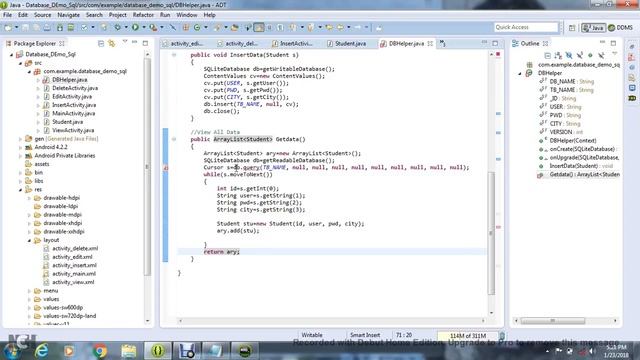Viewport: 640px width, 360px height.
Task: Click Open Perspective icon beside Java
Action: (572, 28)
